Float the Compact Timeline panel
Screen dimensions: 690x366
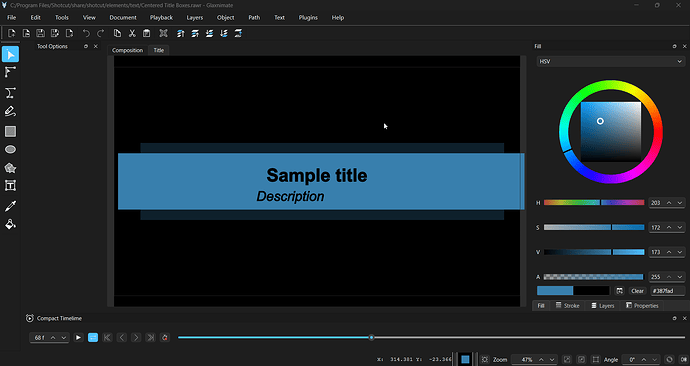pos(675,318)
